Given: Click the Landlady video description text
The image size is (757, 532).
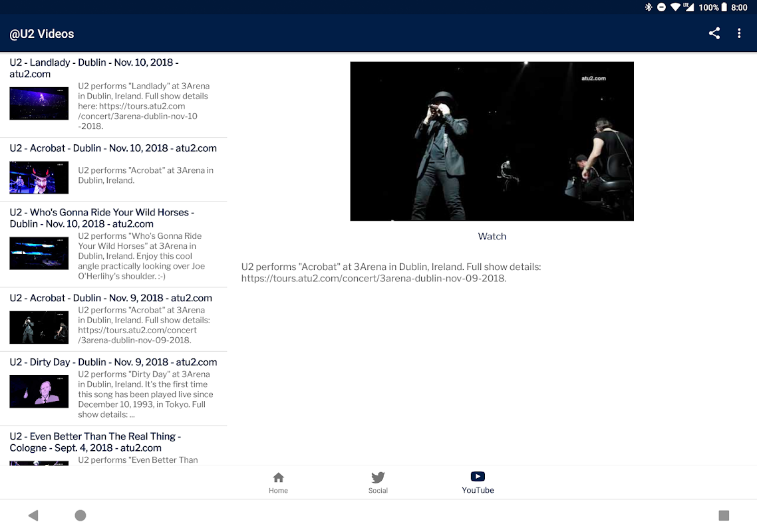Looking at the screenshot, I should (x=144, y=106).
